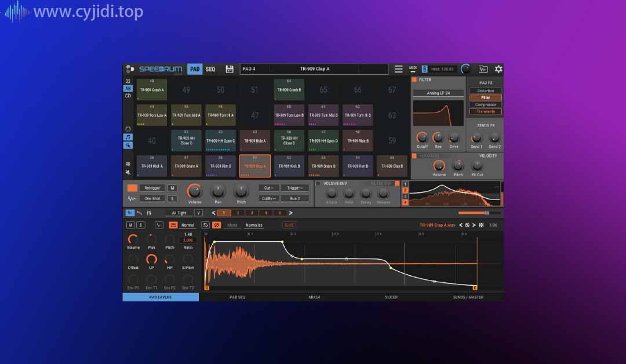Click the drum glove icon in left sidebar
This screenshot has height=364, width=626.
click(128, 129)
